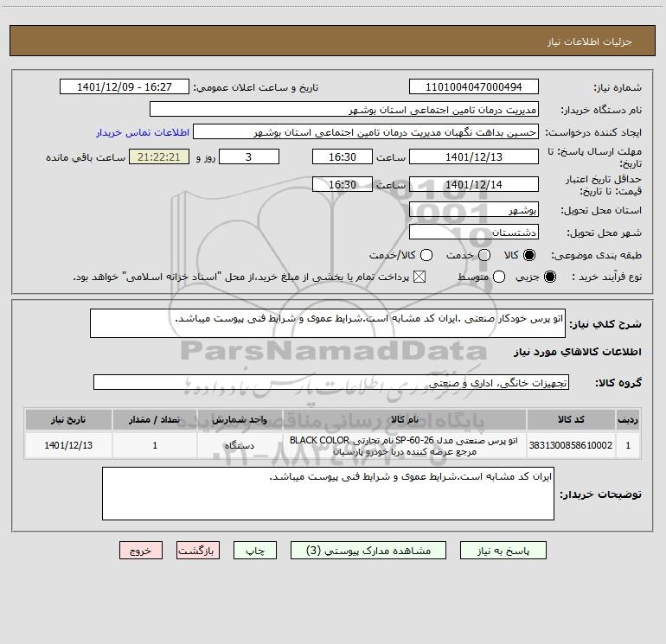Click the چاپ print button
This screenshot has height=644, width=666.
(x=255, y=551)
